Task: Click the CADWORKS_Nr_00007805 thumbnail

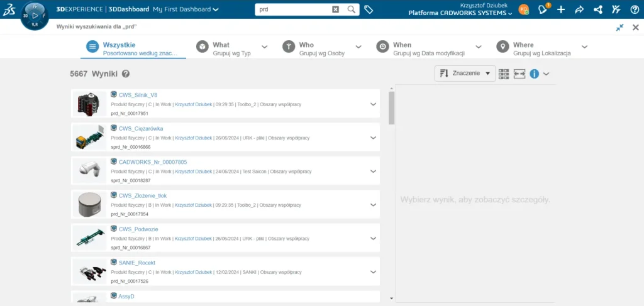Action: click(89, 172)
